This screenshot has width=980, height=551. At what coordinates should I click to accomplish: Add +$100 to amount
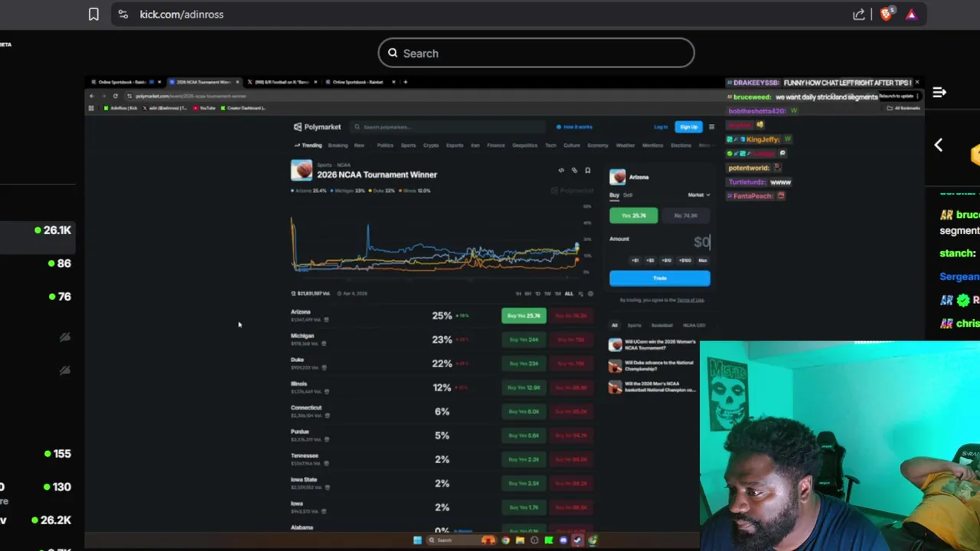(x=684, y=260)
